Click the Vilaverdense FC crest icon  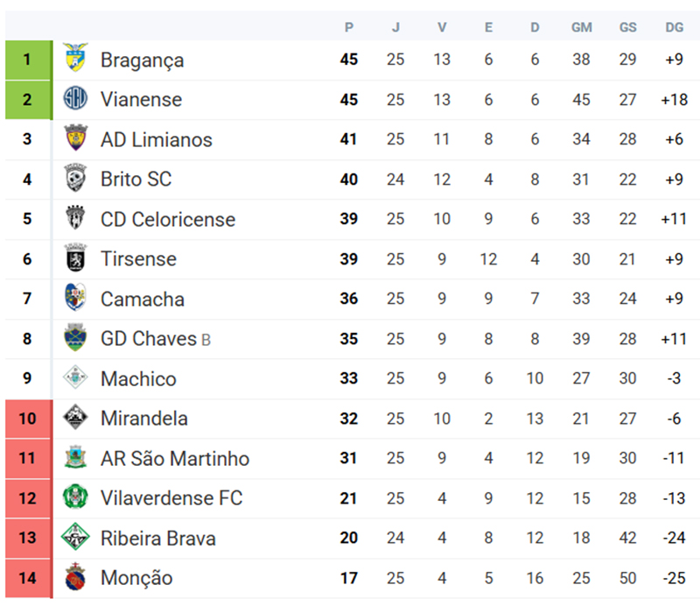[x=76, y=498]
